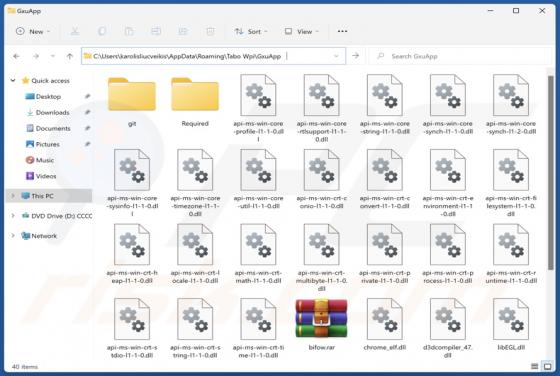Select api-ms-win-crt-heap-l1-1-0.dll file
The image size is (560, 376).
[x=132, y=254]
